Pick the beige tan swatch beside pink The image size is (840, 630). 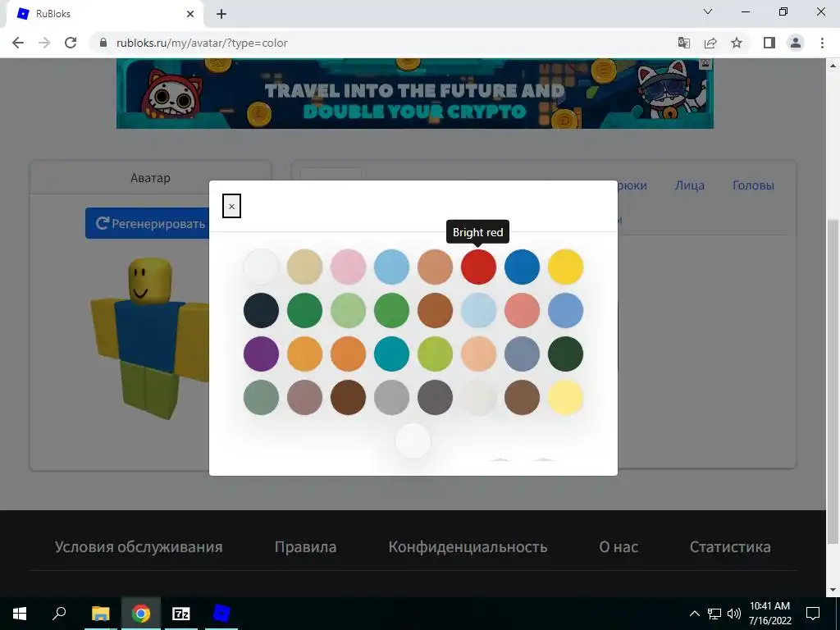305,267
